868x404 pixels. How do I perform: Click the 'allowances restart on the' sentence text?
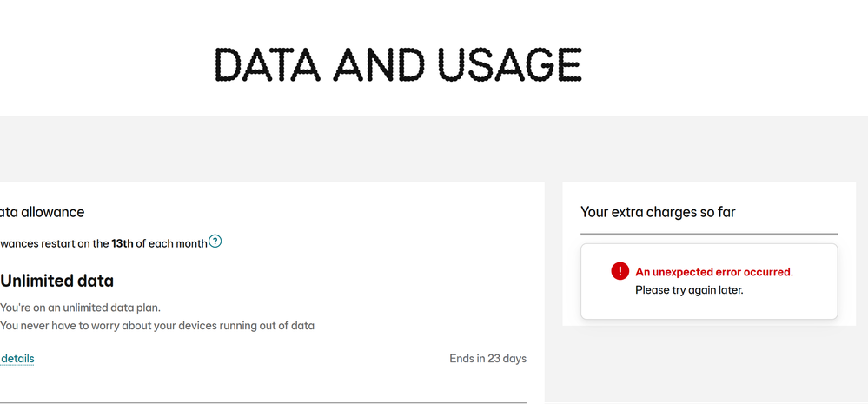pos(54,243)
